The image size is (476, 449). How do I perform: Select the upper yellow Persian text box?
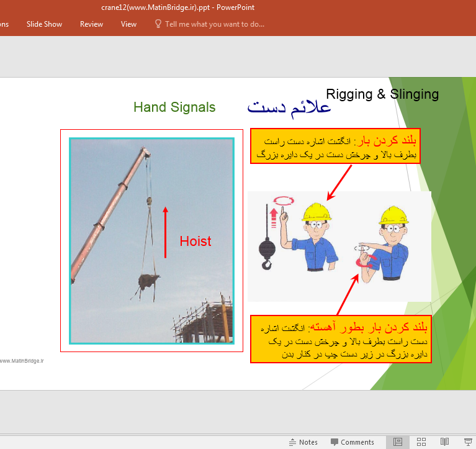335,147
